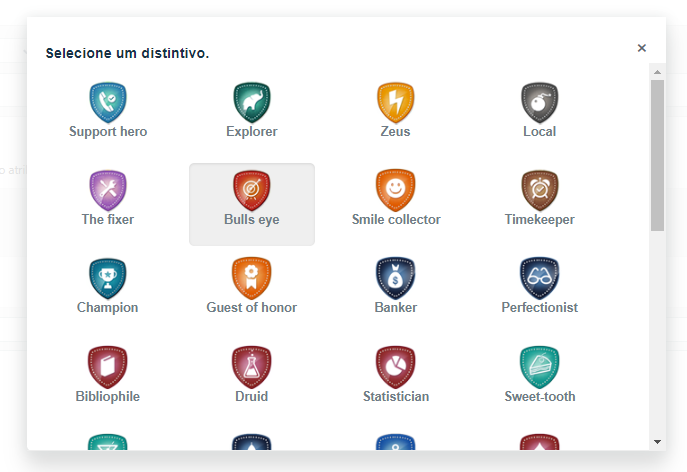Image resolution: width=687 pixels, height=472 pixels.
Task: Pick the Smile collector smiley badge icon
Action: click(x=395, y=190)
